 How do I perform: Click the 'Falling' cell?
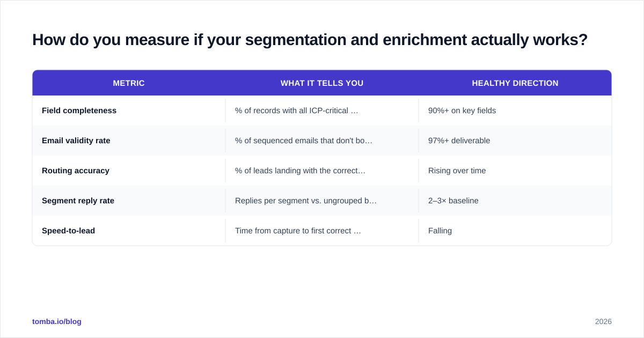pos(515,231)
